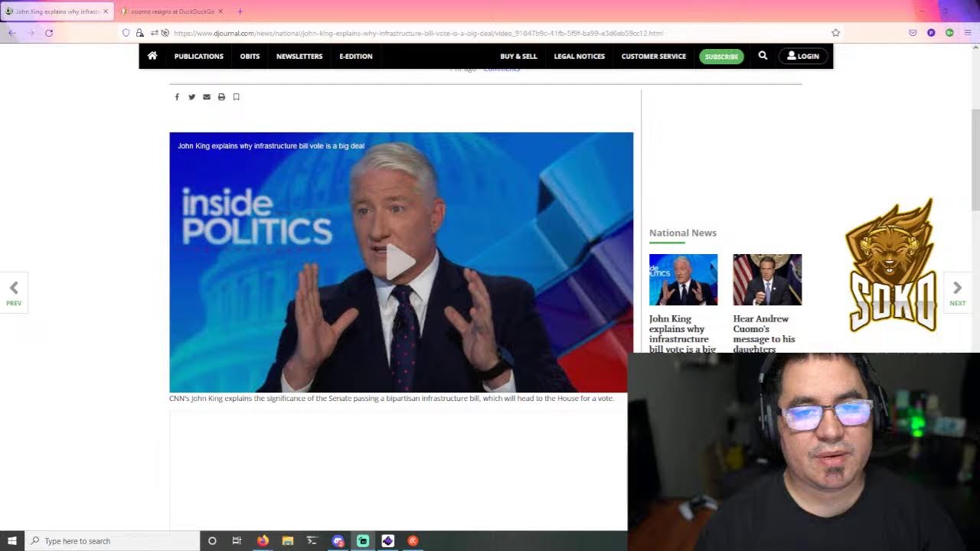Close the cuomo resigns DuckDuckGo tab
The image size is (980, 551).
[220, 11]
